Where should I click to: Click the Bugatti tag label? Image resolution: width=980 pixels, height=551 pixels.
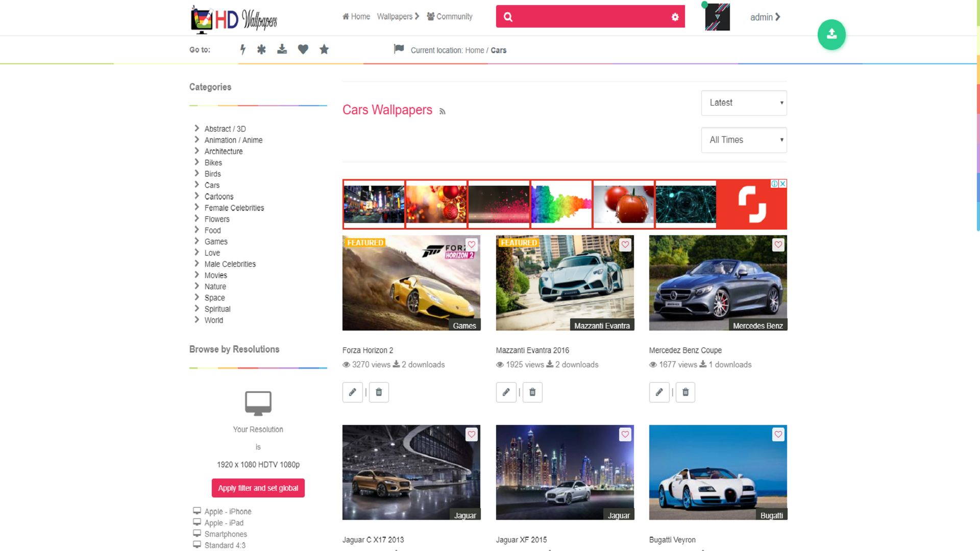click(771, 515)
